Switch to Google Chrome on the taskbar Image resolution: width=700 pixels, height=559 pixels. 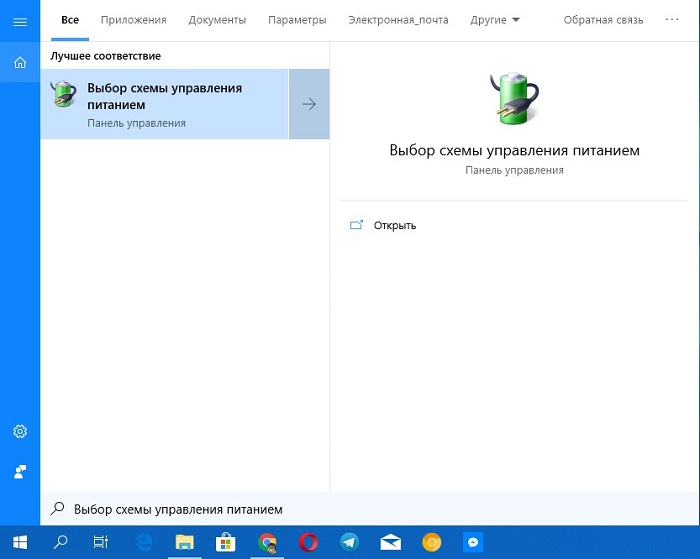pyautogui.click(x=267, y=542)
